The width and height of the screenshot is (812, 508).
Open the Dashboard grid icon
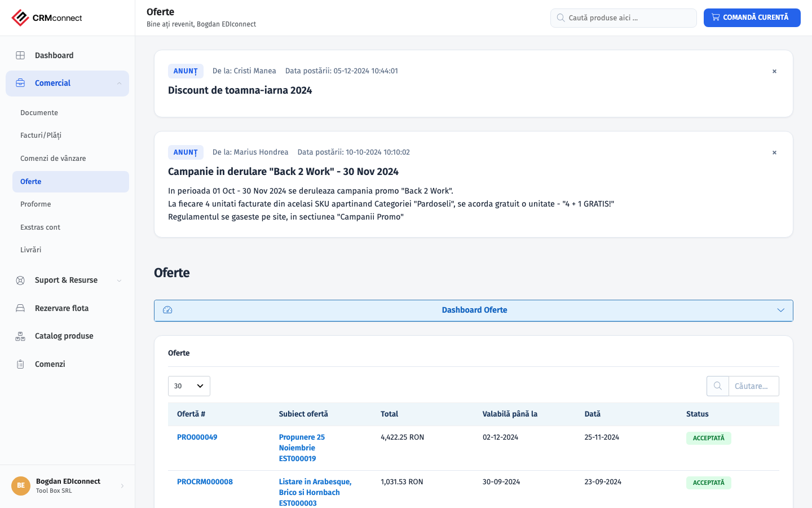[20, 55]
